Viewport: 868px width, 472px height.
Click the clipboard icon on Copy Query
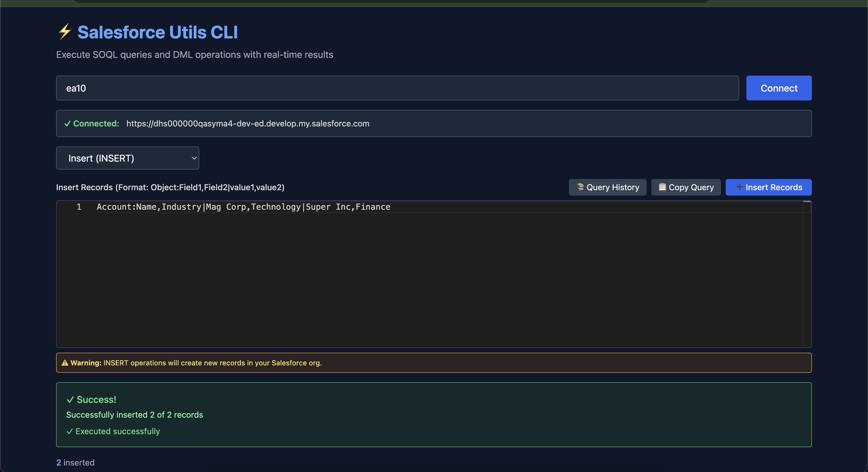(x=662, y=187)
